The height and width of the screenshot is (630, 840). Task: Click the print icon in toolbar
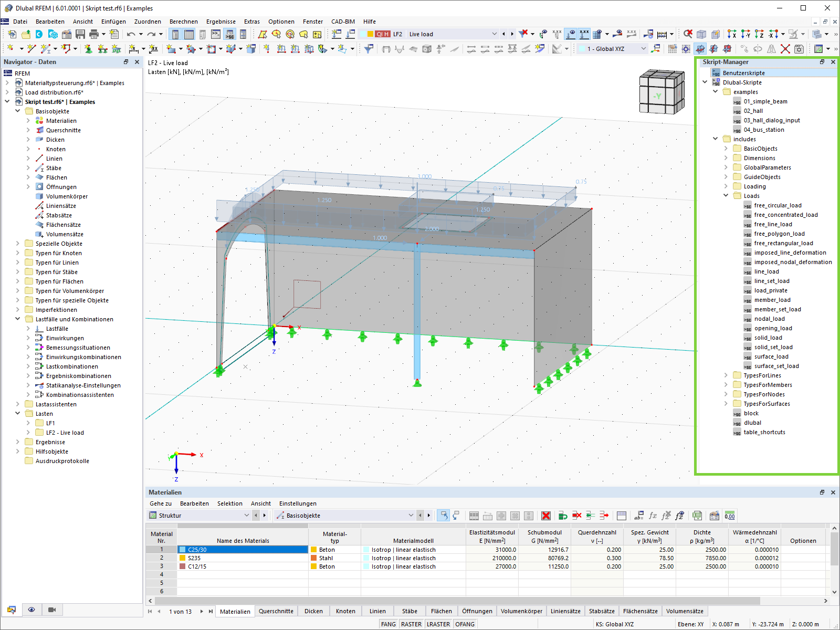(94, 34)
